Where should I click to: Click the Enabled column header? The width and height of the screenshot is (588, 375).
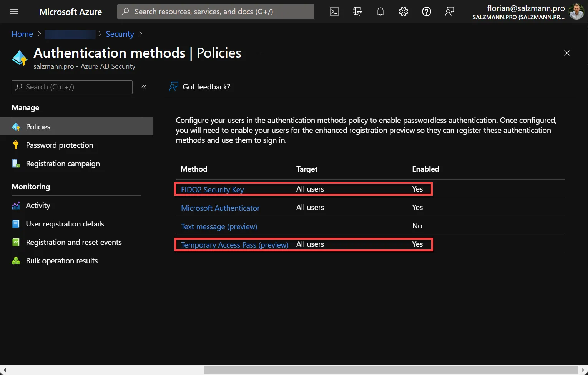(x=425, y=169)
